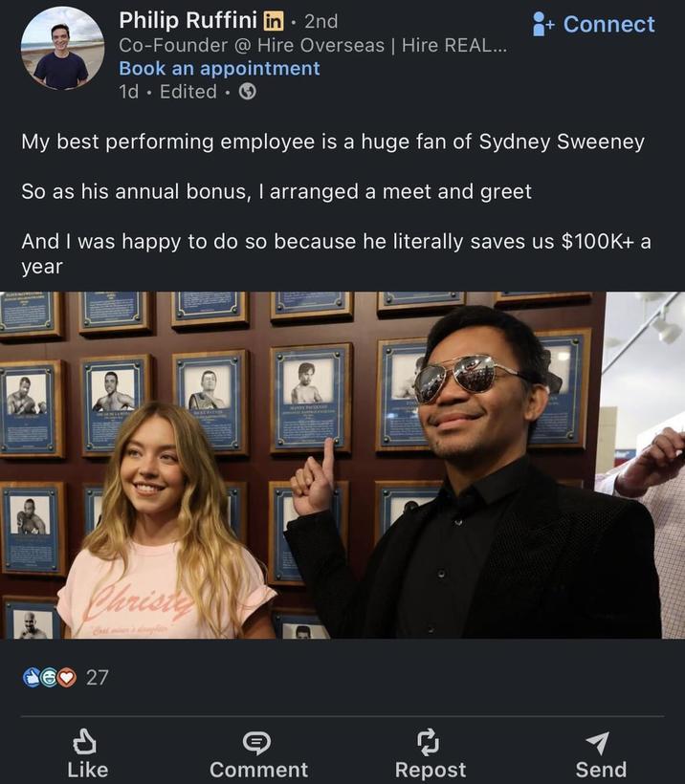
Task: View reactors by clicking the 27 count
Action: pos(96,679)
